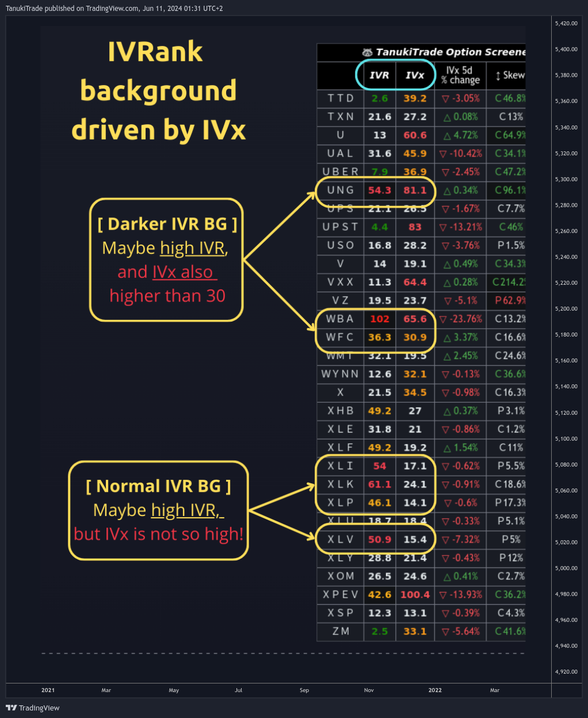The height and width of the screenshot is (718, 588).
Task: Click the ZM ticker cell
Action: (341, 632)
